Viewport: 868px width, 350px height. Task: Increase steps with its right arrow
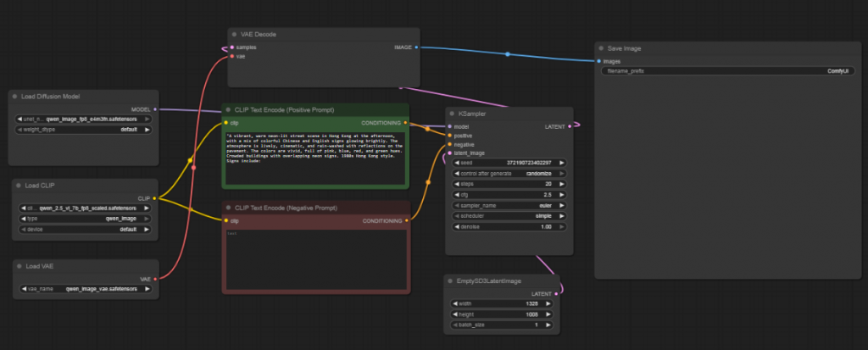pos(561,184)
